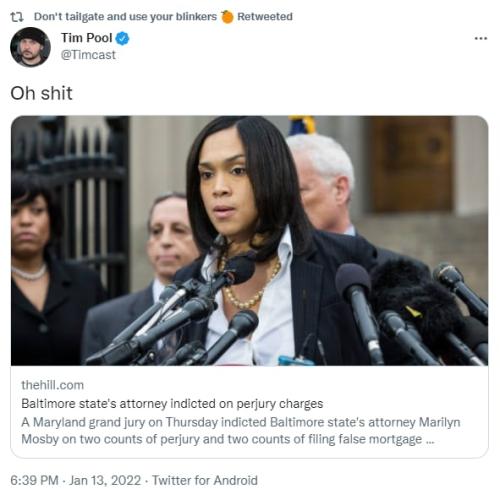Click the Twitter for Android source label

tap(205, 480)
